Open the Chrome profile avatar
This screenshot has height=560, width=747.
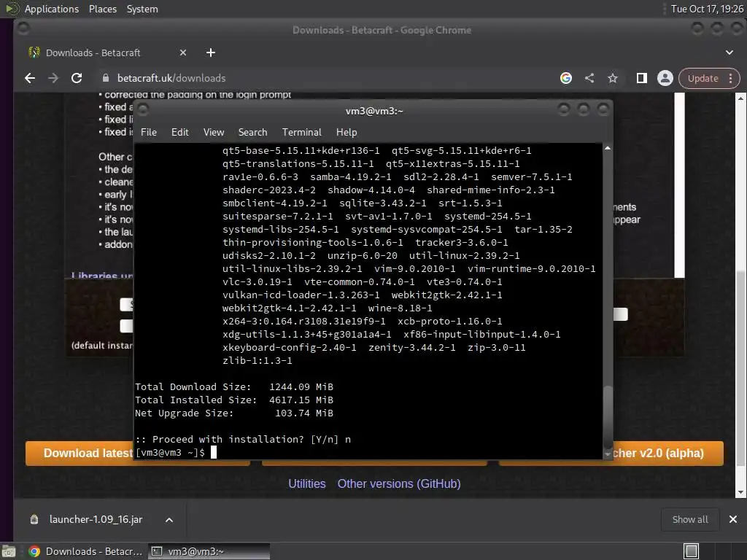[x=665, y=78]
